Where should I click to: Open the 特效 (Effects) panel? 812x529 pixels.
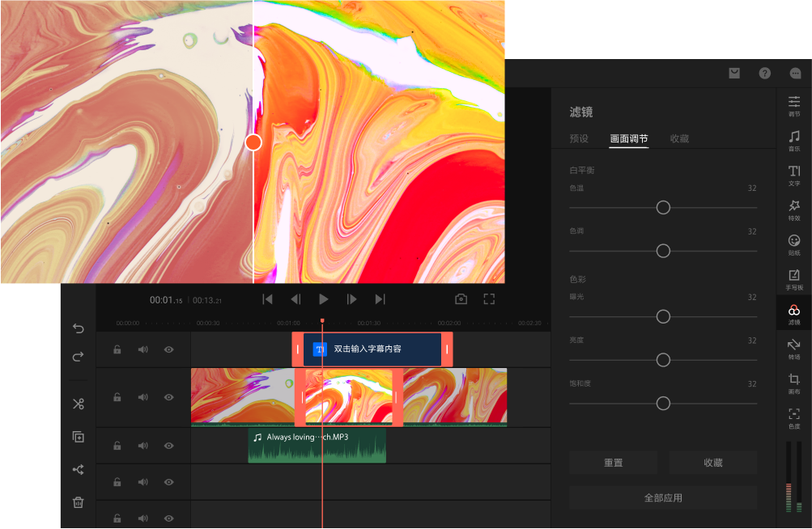pos(794,209)
